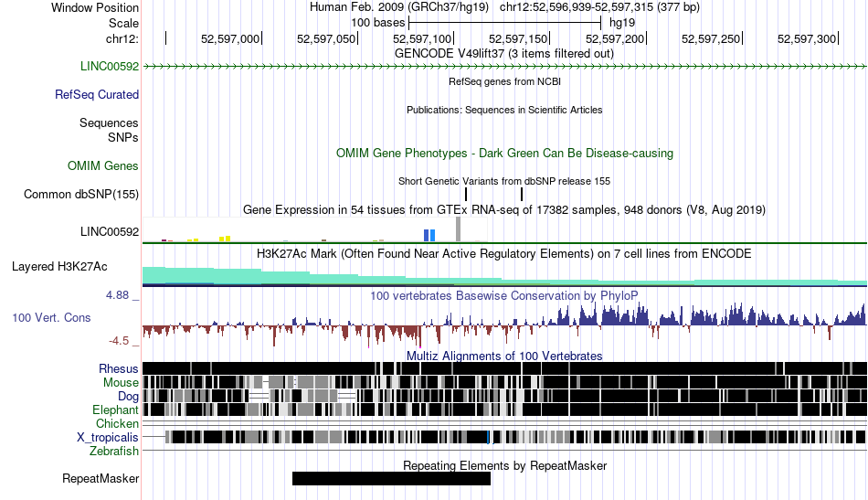Click the RefSeq genes from NCBI title

pyautogui.click(x=505, y=81)
